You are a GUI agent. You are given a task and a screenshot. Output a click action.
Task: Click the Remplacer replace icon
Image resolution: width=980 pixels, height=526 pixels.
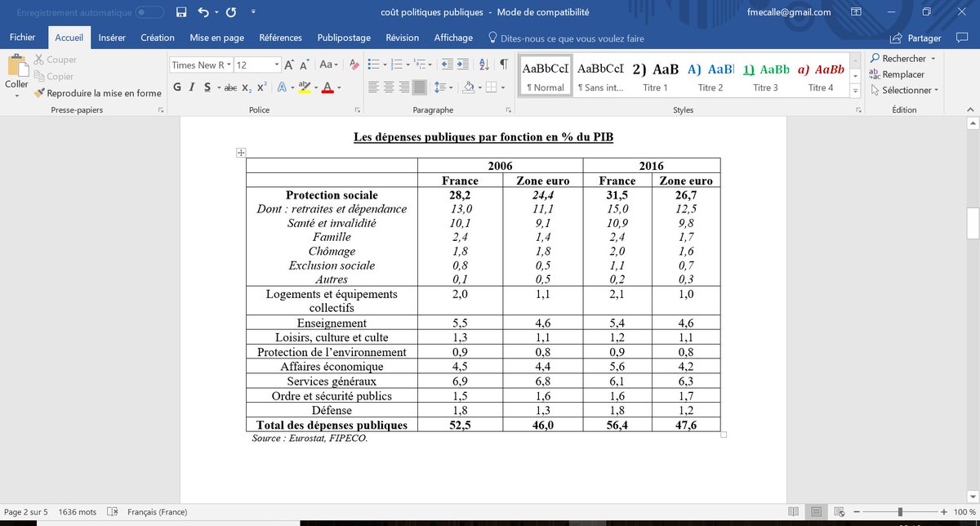875,74
